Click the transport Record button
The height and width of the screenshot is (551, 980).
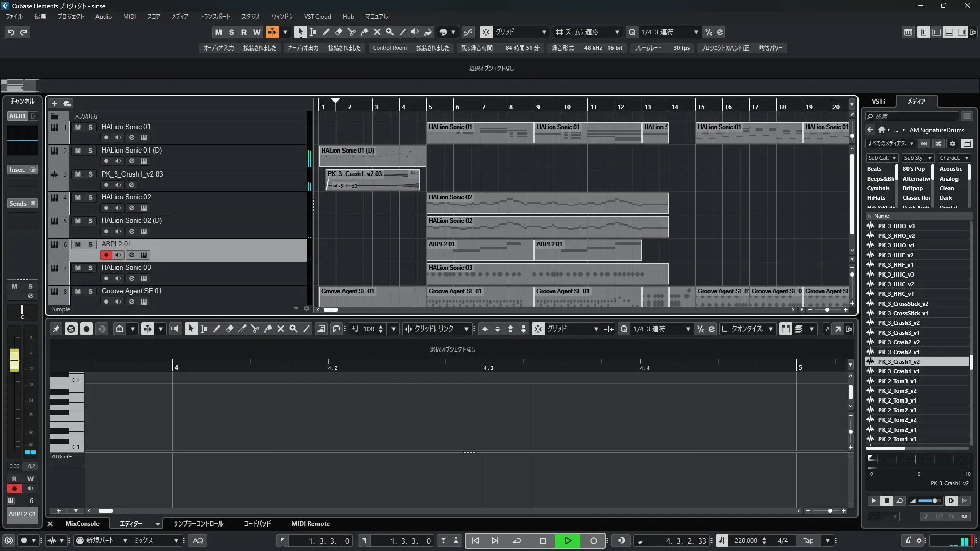593,541
